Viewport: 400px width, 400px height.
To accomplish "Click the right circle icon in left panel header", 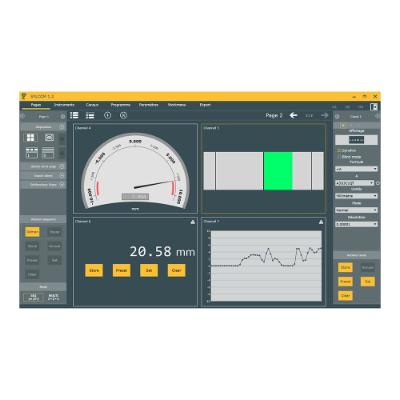I will pos(63,116).
